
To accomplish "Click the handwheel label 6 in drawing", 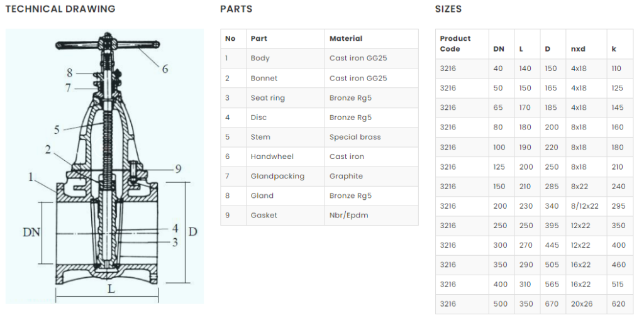I will click(x=165, y=69).
